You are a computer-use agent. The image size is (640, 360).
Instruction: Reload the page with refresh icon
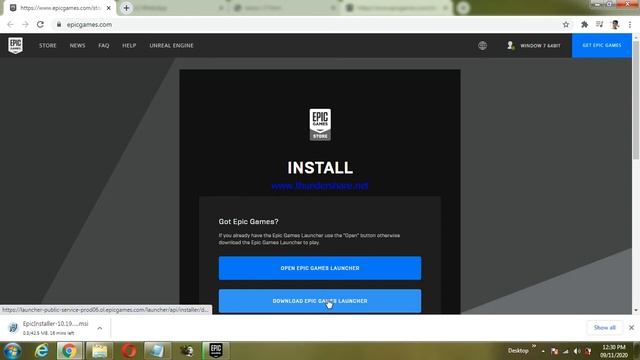coord(40,24)
